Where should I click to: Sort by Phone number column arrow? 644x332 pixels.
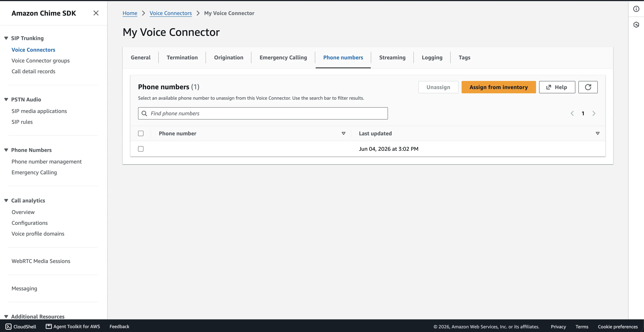344,133
